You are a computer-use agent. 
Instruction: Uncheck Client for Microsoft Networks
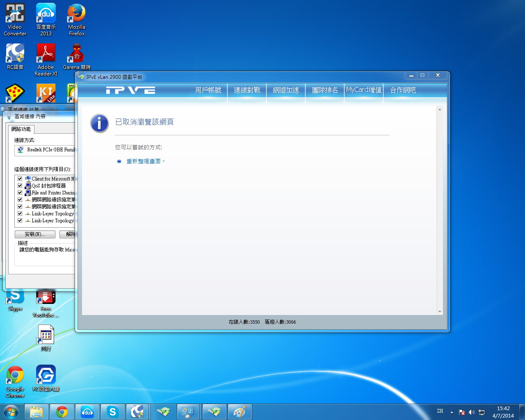click(x=20, y=179)
